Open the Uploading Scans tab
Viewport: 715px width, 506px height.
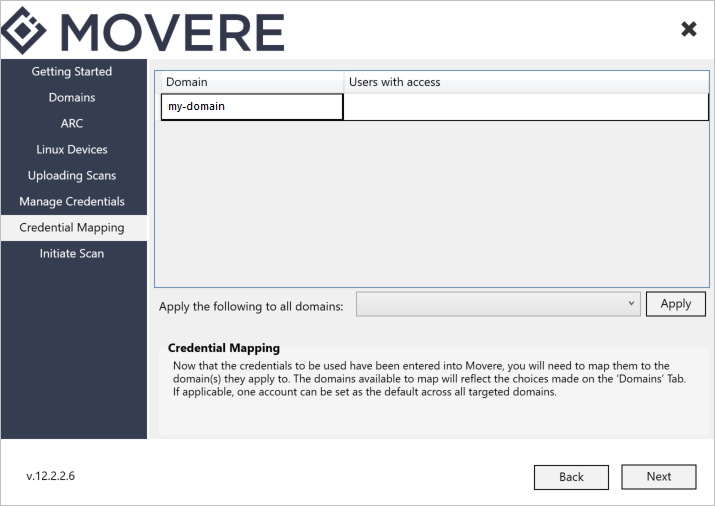72,176
